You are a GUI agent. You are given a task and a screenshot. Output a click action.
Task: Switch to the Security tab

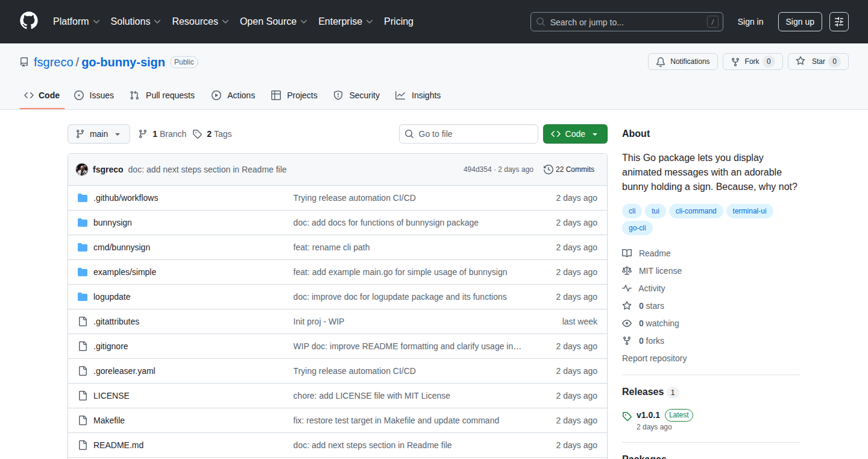click(357, 95)
